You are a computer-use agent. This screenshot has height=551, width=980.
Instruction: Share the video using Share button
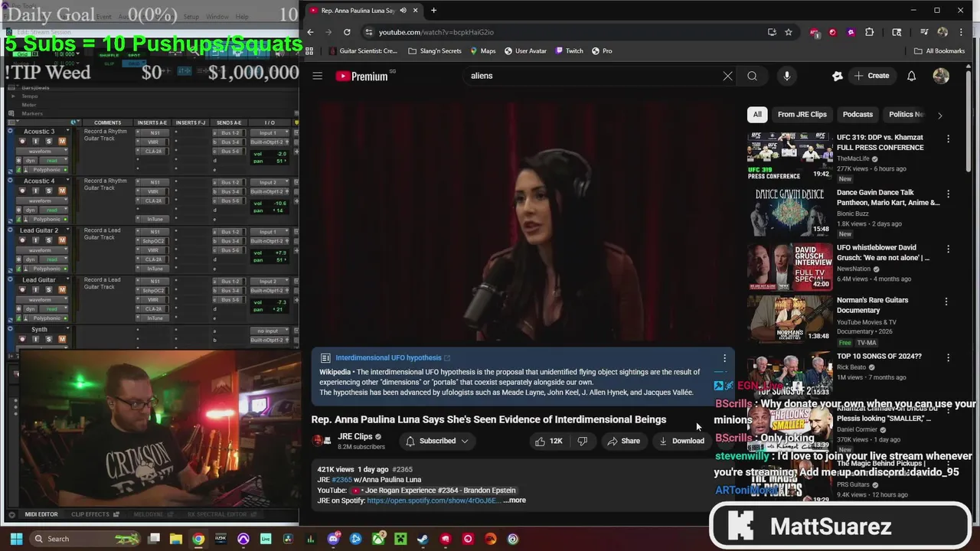point(623,441)
